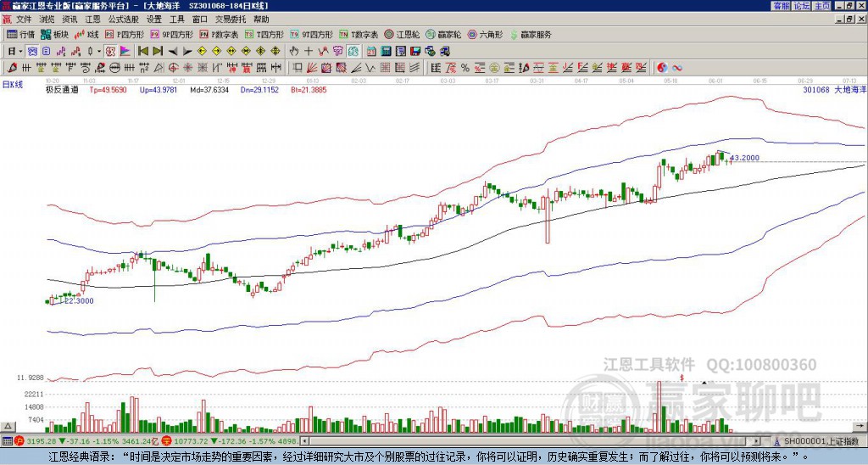The image size is (868, 465).
Task: Expand the candlestick style dropdown arrow
Action: 98,51
